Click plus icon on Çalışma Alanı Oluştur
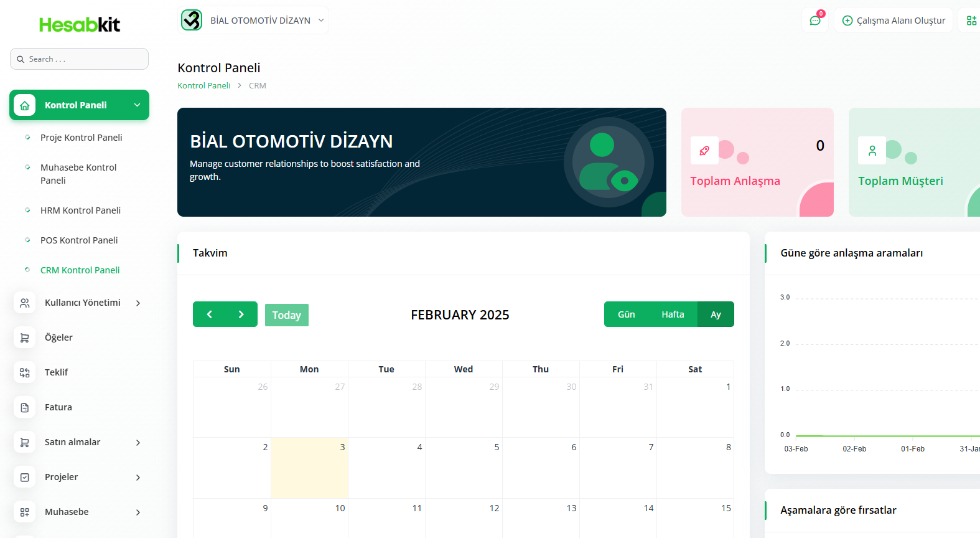The width and height of the screenshot is (980, 538). click(847, 21)
